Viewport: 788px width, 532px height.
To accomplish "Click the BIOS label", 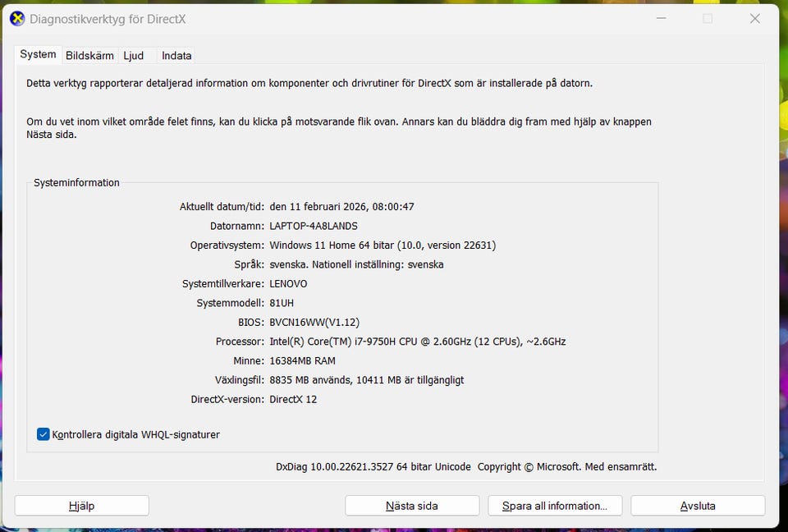I will pyautogui.click(x=251, y=323).
